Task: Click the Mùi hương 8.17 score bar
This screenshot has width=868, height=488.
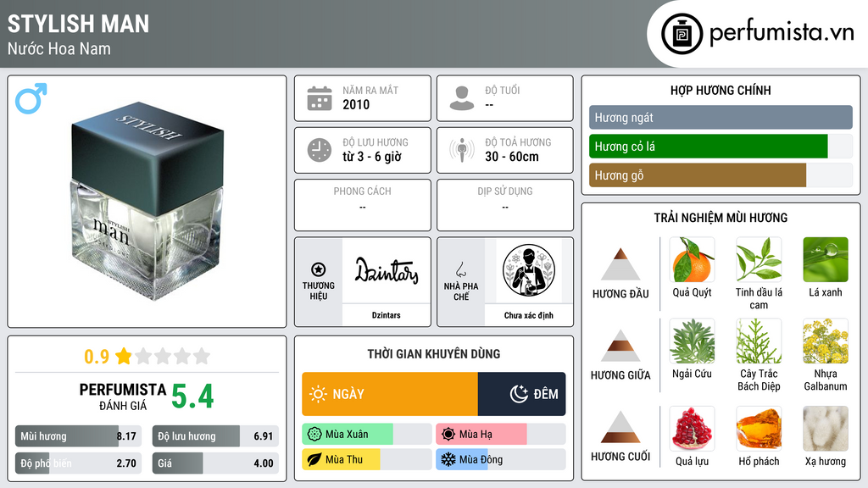Action: click(x=79, y=436)
